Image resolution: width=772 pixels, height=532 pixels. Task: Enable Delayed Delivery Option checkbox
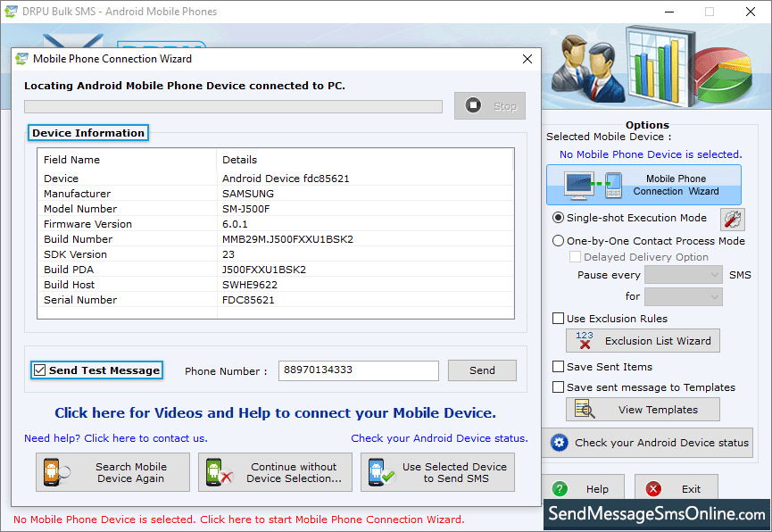point(575,257)
